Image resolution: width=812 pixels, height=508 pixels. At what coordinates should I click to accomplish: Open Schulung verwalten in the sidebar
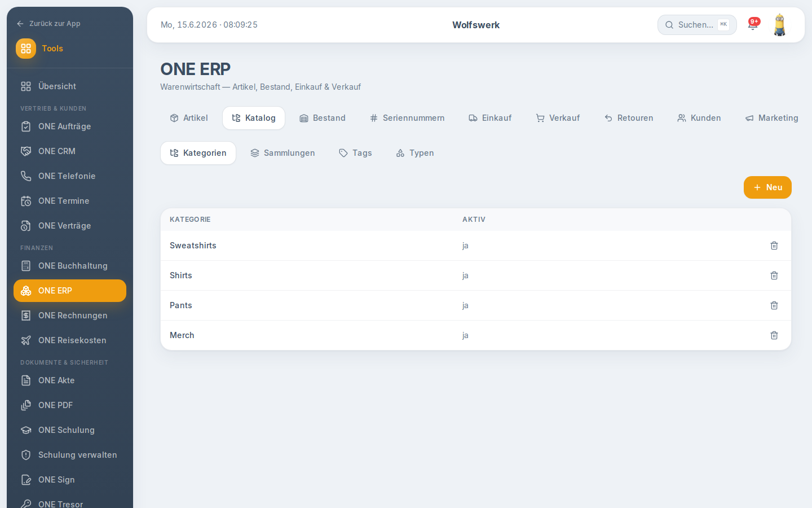[x=70, y=455]
